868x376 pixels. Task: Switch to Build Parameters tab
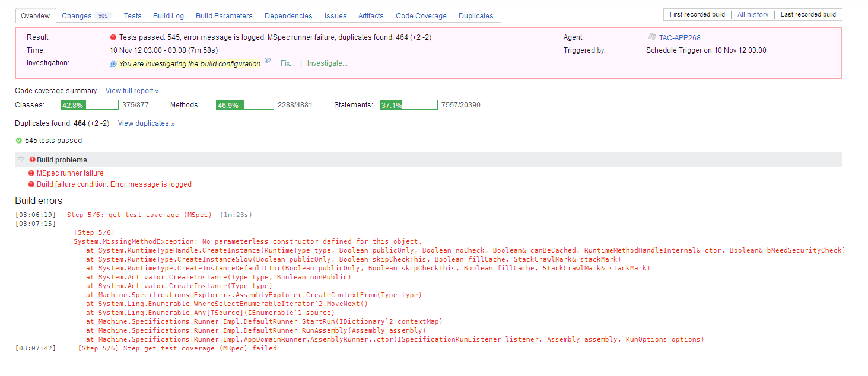(224, 16)
